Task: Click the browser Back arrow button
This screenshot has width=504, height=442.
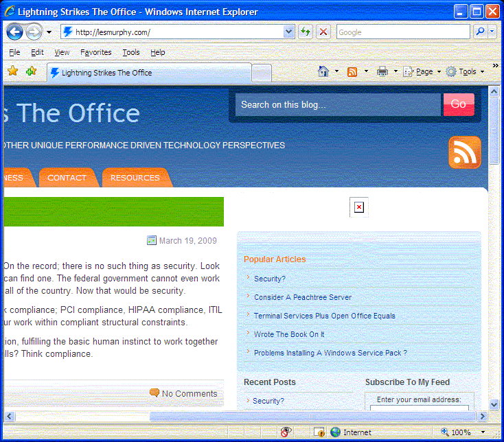Action: coord(14,32)
